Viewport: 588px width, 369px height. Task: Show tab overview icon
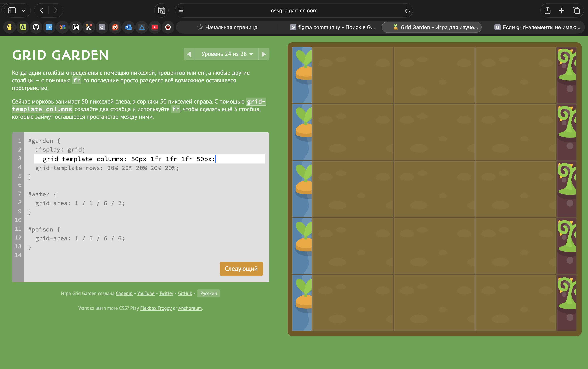tap(576, 10)
